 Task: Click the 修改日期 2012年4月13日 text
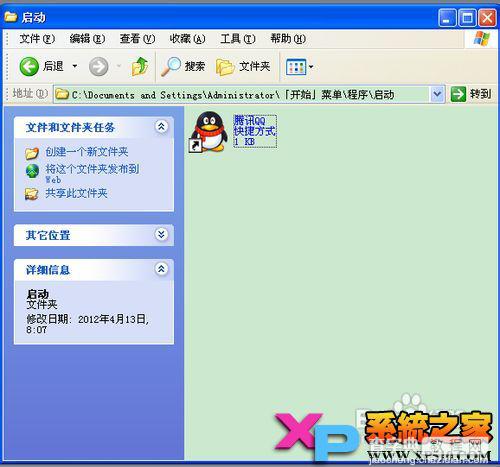(x=88, y=324)
